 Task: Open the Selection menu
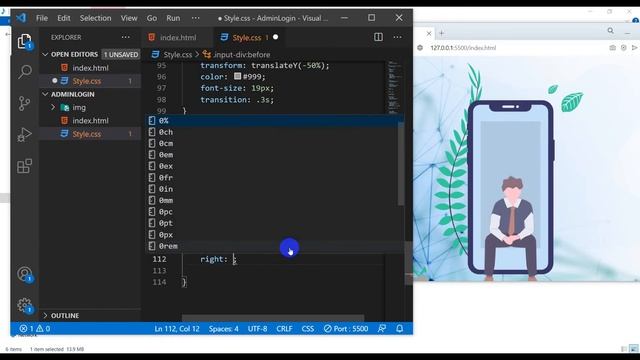pos(96,18)
